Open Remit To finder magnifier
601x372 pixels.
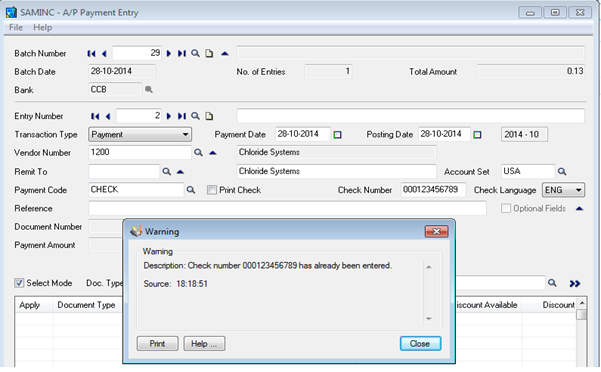tap(166, 172)
